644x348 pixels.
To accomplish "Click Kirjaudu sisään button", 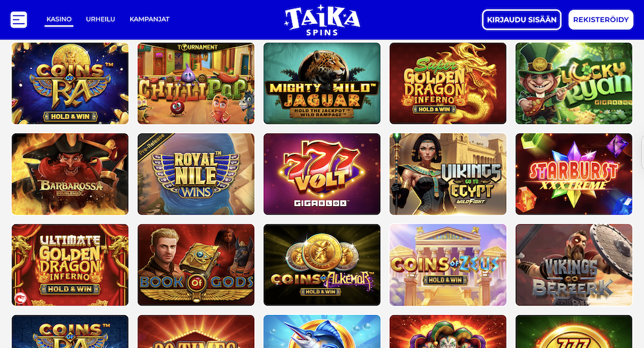I will [x=522, y=20].
